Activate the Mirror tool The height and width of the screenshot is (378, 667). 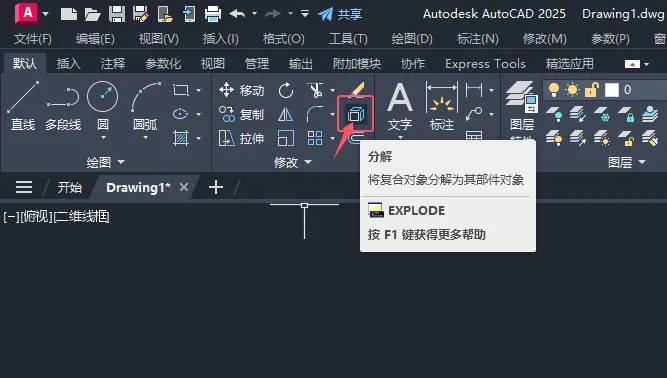pyautogui.click(x=285, y=114)
